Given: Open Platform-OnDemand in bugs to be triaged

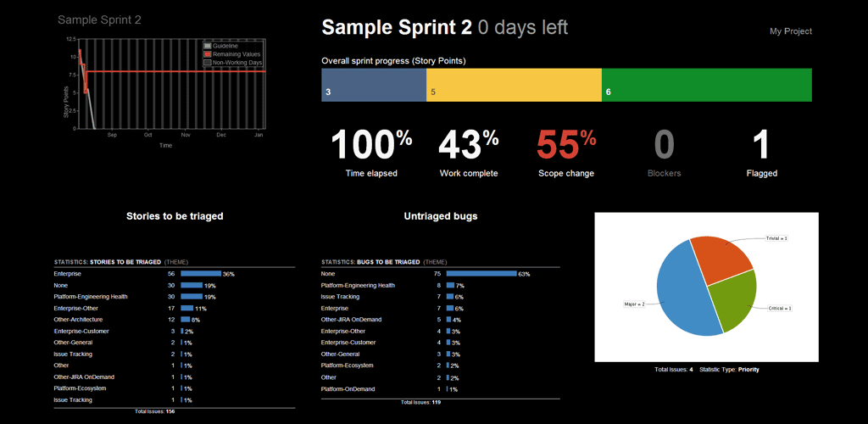Looking at the screenshot, I should (x=348, y=388).
